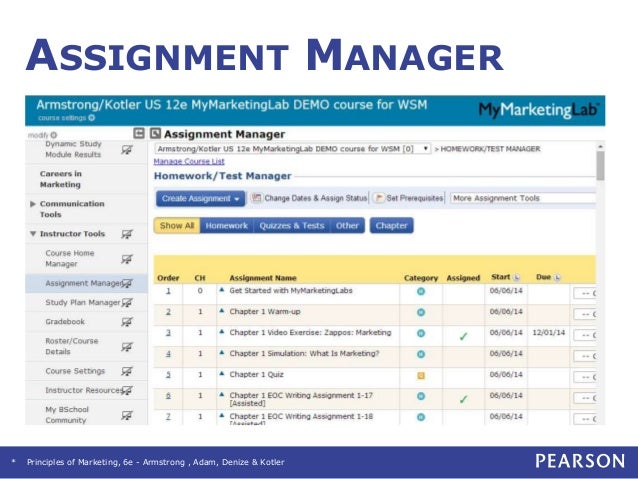Click Change Dates & Assign Status button

(x=310, y=198)
